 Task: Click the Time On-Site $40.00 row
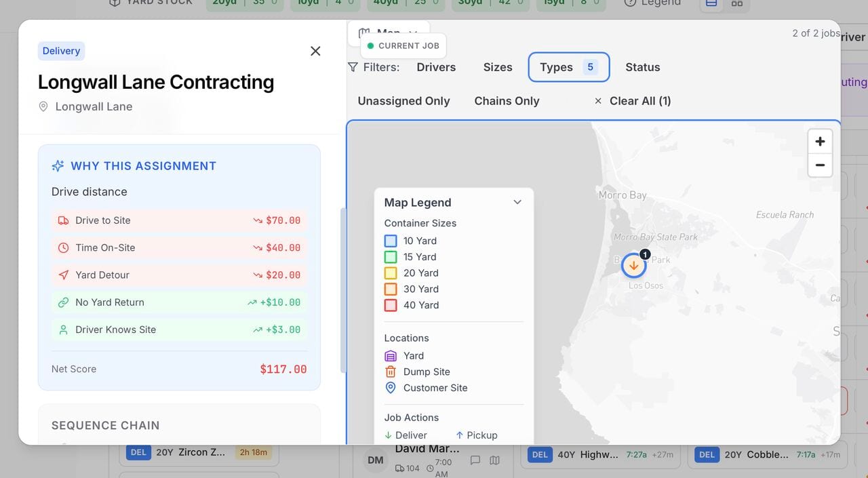click(179, 248)
